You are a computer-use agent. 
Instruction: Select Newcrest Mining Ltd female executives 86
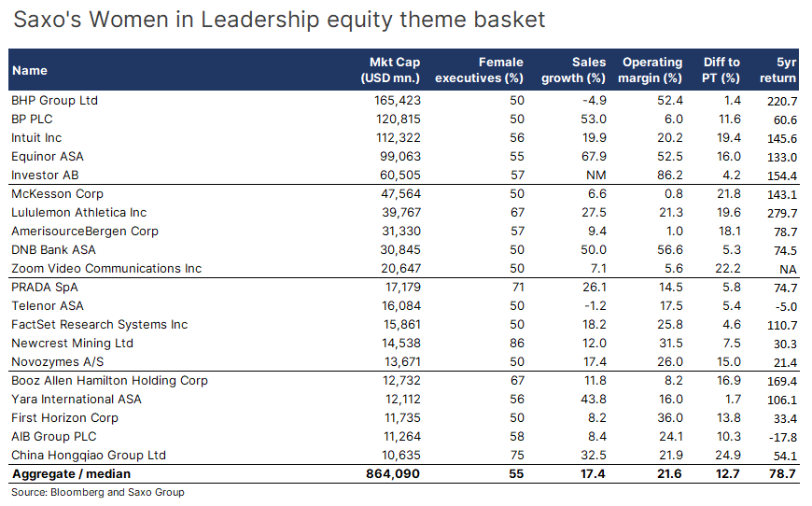516,343
